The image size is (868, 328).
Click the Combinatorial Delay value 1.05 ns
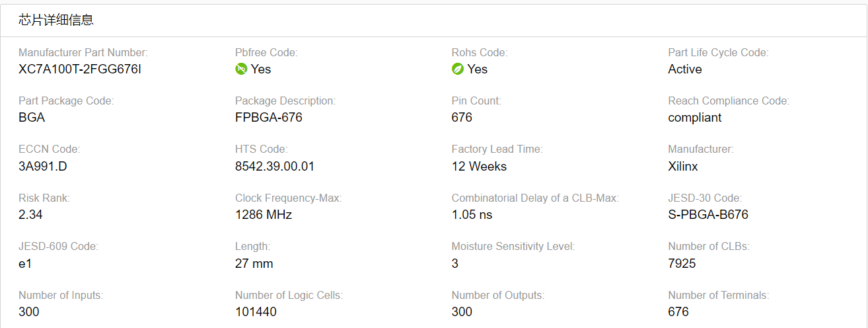[x=472, y=215]
